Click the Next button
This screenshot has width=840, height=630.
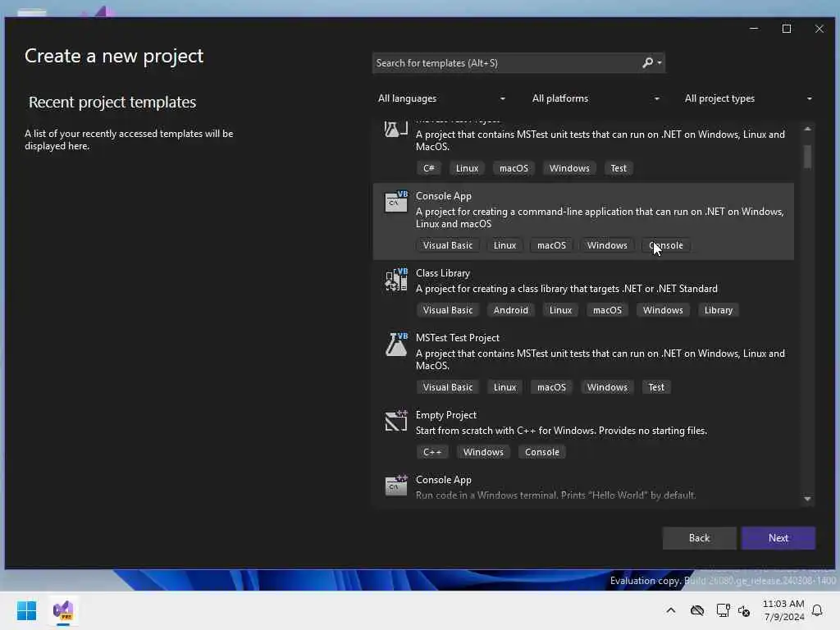tap(778, 538)
